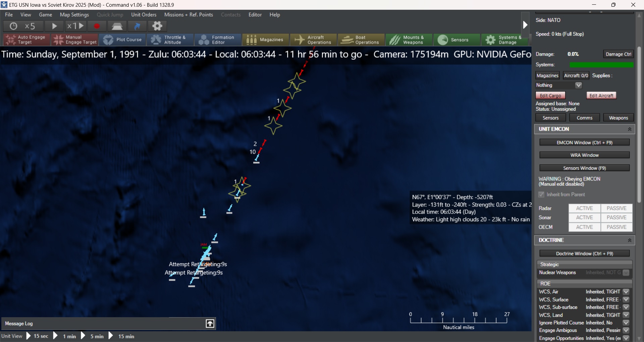
Task: Open Throttle & Altitude
Action: [170, 40]
